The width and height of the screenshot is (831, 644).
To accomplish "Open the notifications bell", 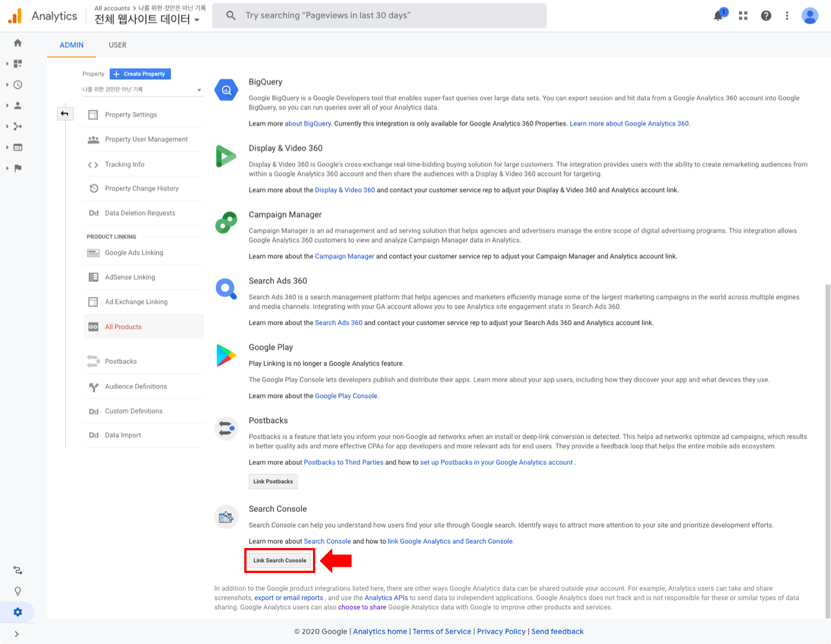I will (x=719, y=15).
